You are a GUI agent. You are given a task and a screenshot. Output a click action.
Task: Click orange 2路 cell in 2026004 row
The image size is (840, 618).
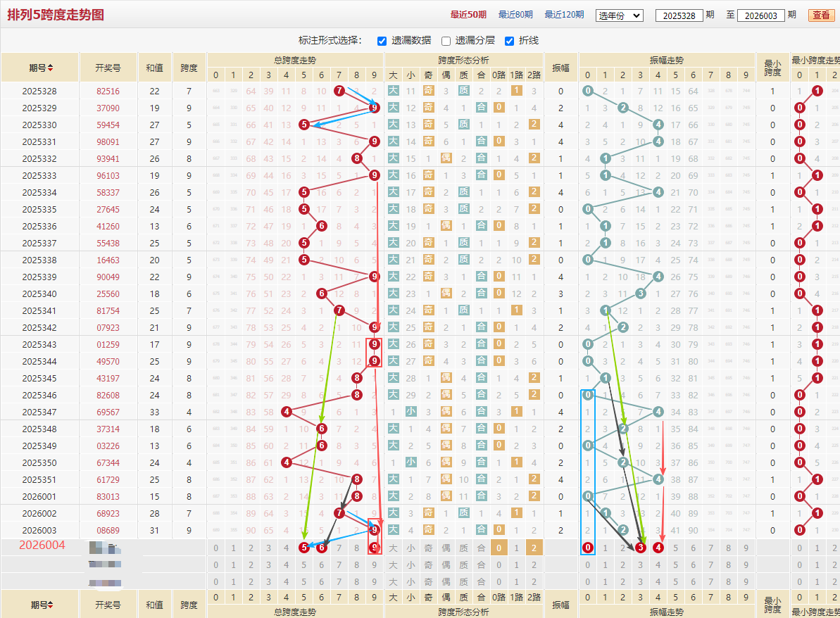click(x=534, y=548)
